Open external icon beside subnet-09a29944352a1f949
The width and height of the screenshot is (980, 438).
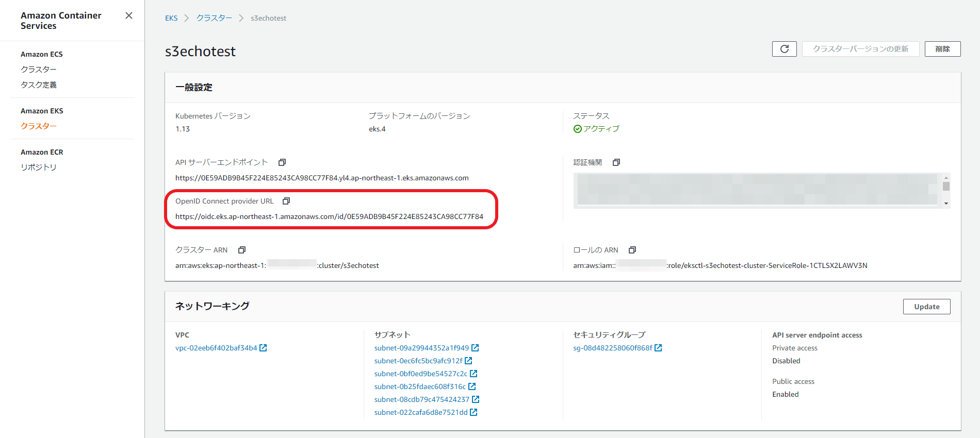[475, 348]
